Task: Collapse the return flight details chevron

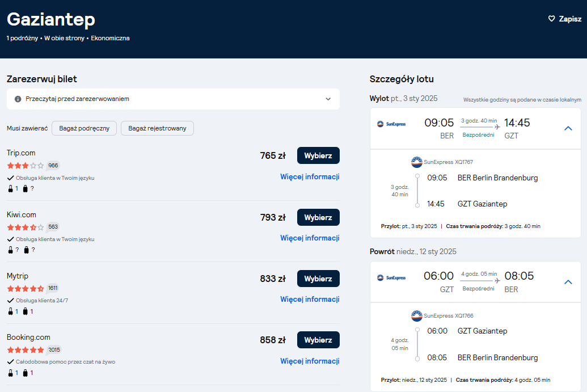Action: point(568,282)
